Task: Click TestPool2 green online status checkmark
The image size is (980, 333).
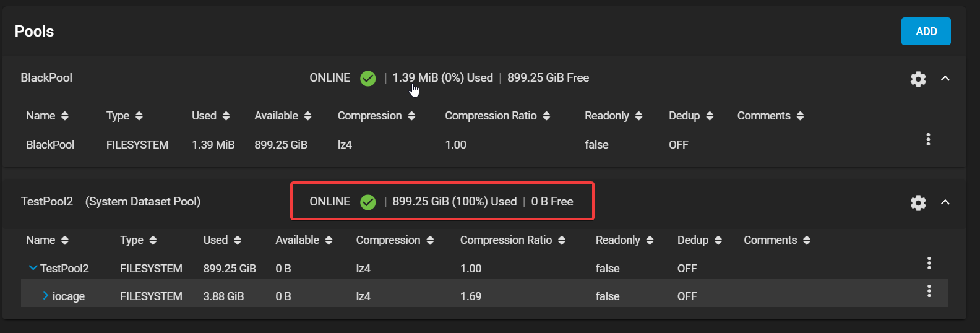Action: point(368,202)
